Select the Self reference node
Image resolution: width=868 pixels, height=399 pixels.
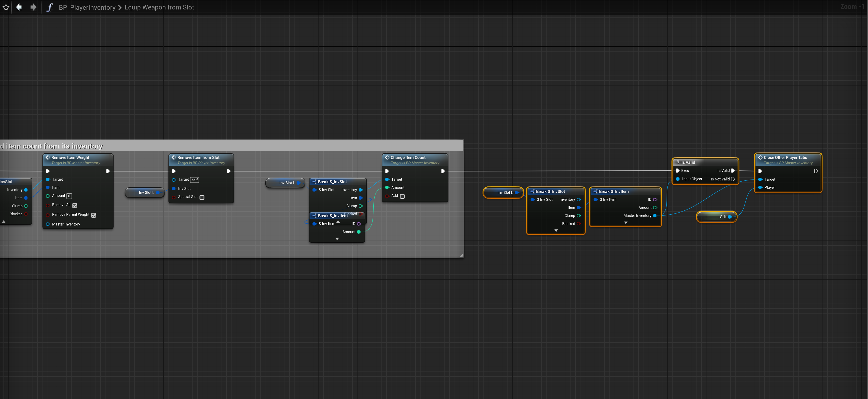pos(716,216)
